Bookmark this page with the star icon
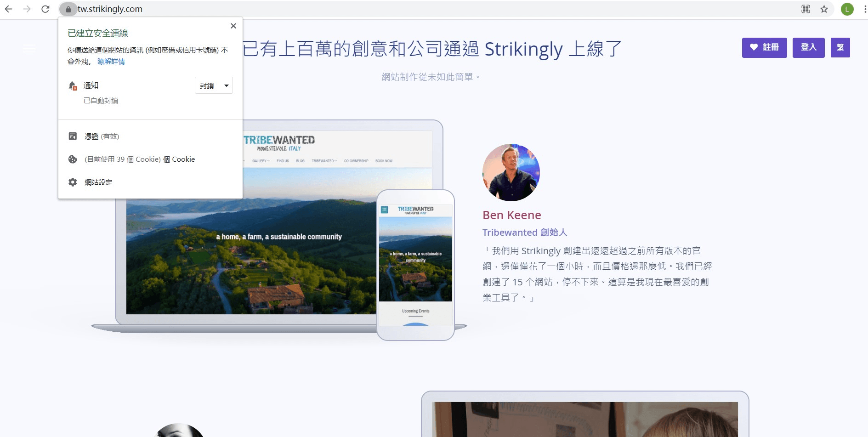 click(824, 9)
